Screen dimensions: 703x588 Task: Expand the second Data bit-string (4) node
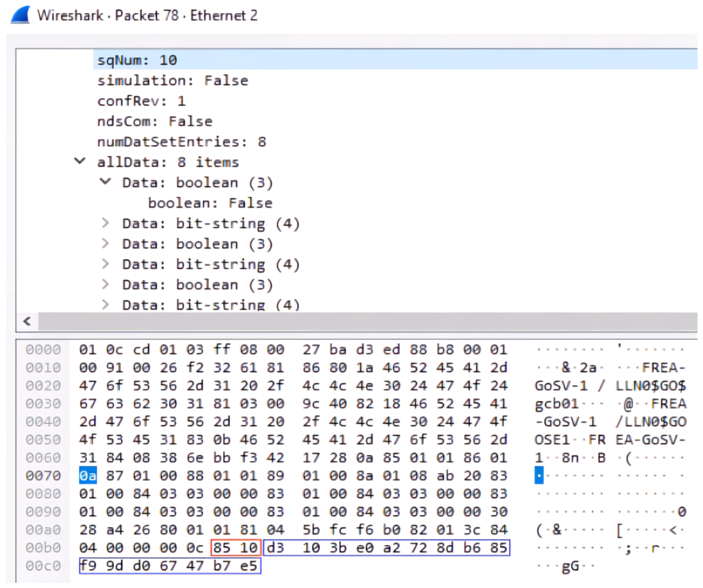click(105, 264)
